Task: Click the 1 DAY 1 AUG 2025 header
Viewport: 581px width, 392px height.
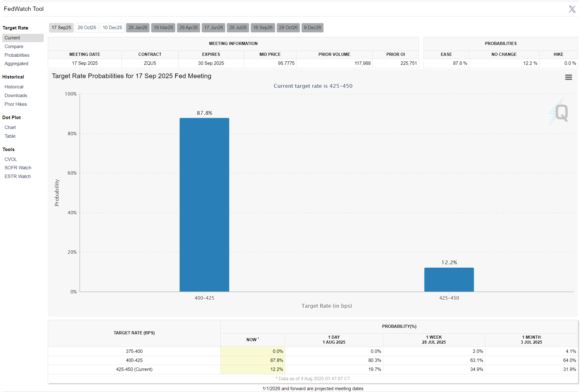Action: click(334, 340)
